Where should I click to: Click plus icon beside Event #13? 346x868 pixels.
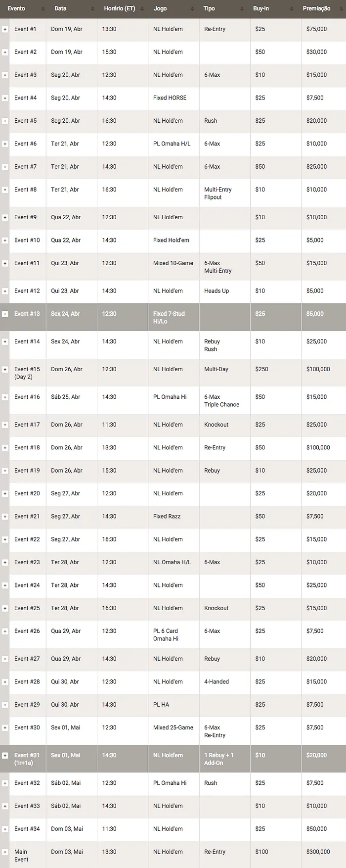click(x=5, y=314)
